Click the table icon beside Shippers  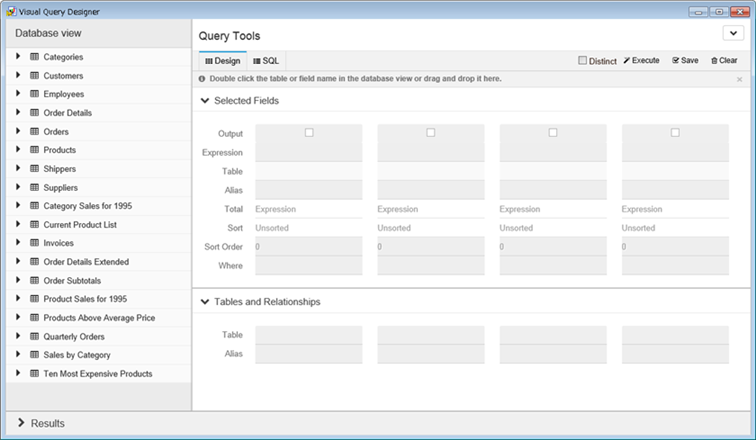point(34,169)
